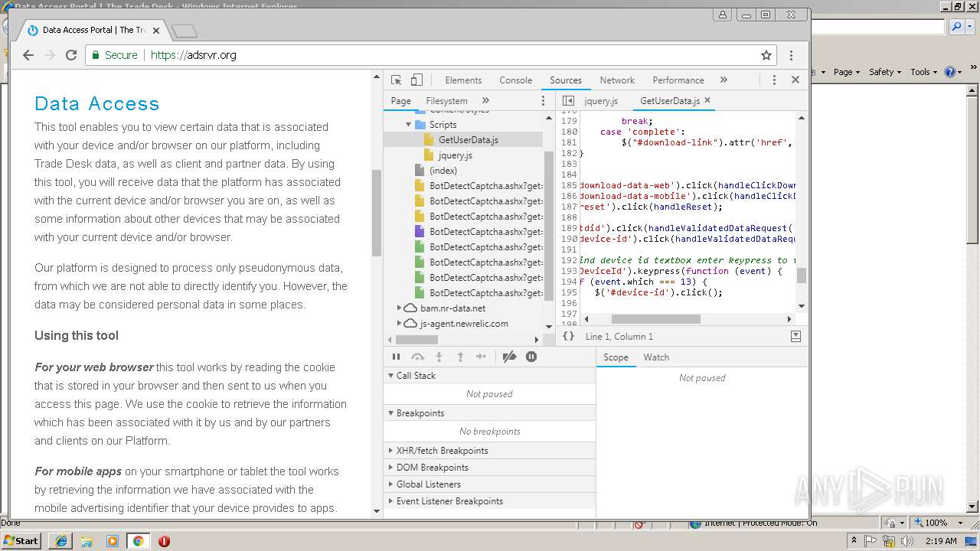Collapse the Scripts folder
The image size is (980, 551).
[409, 124]
